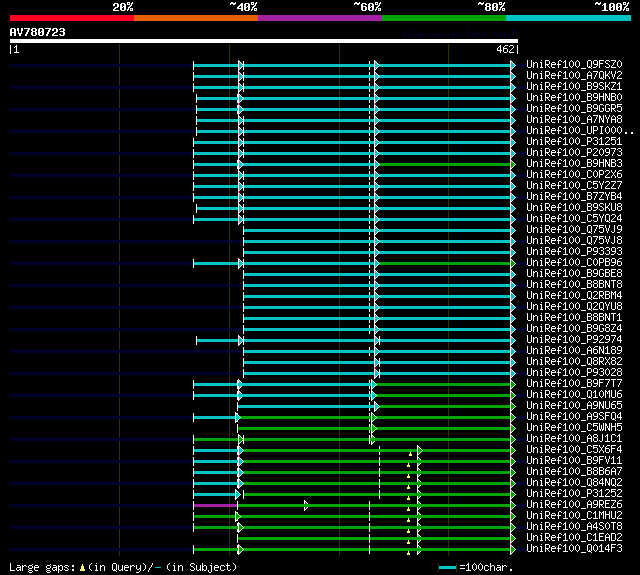Click the green ~80% color segment
640x575 pixels.
[444, 18]
